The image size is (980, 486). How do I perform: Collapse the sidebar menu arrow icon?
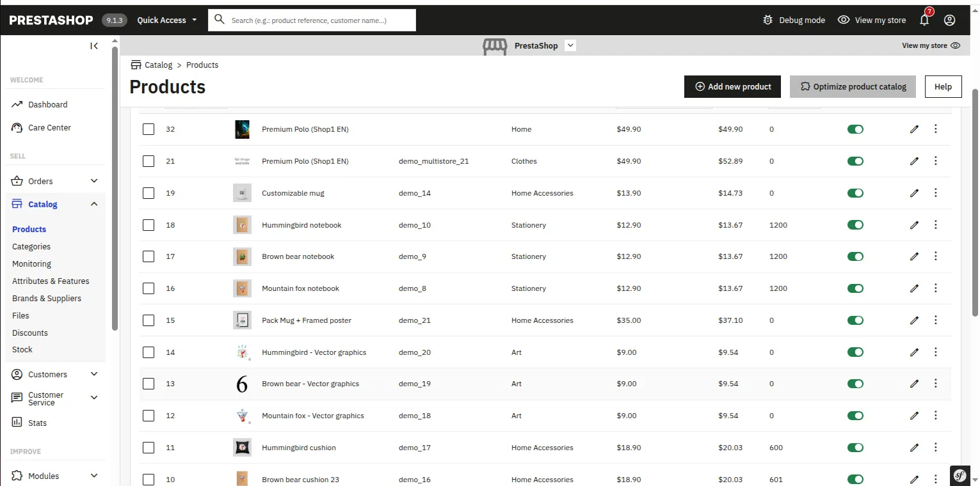tap(94, 45)
